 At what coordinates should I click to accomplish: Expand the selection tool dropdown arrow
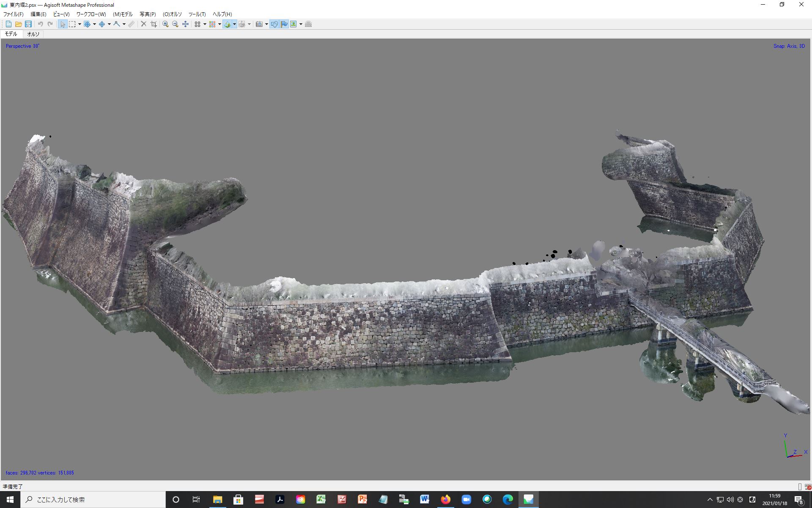[x=80, y=24]
